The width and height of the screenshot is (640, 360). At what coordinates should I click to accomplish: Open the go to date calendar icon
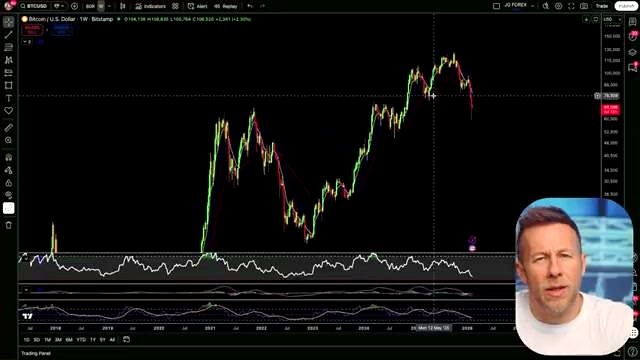pos(127,340)
